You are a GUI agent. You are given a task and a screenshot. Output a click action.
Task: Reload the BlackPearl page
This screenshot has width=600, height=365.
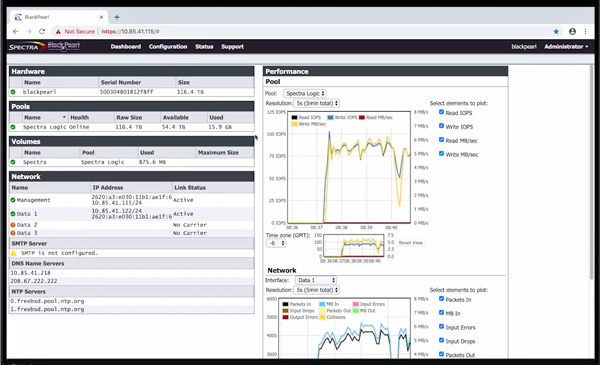(42, 31)
